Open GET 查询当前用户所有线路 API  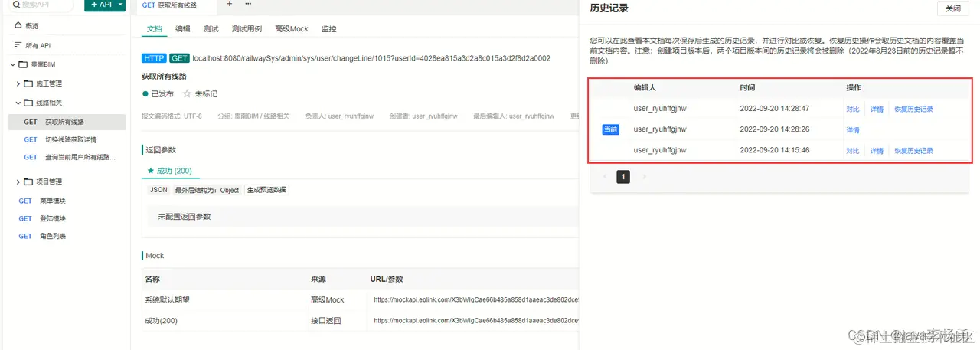67,157
